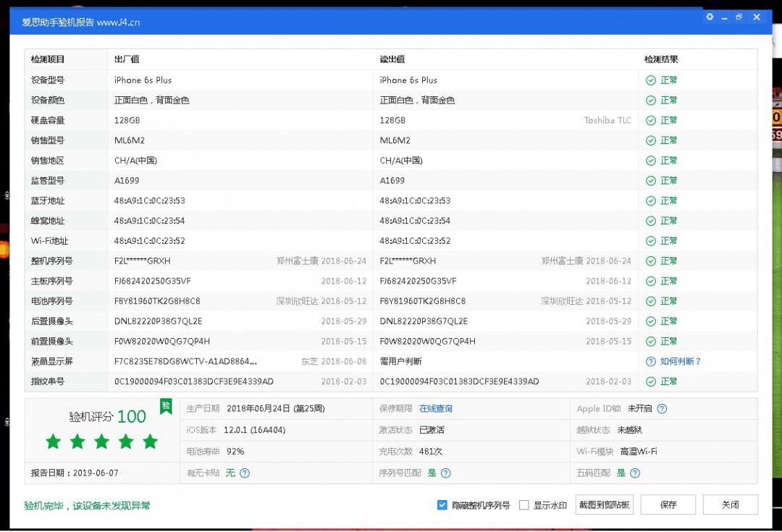
Task: Select factory value ML6M2
Action: tap(129, 140)
